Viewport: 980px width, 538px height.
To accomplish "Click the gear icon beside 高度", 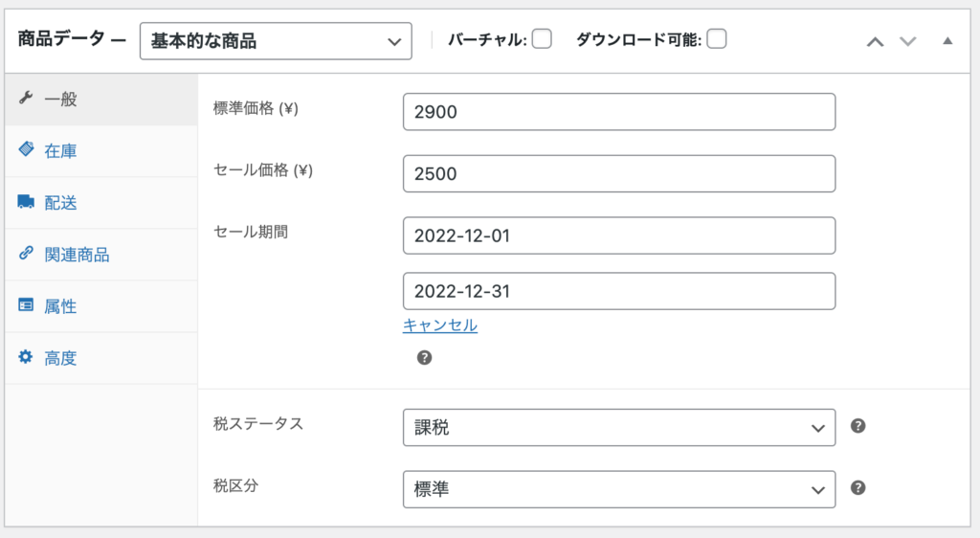I will click(x=26, y=357).
